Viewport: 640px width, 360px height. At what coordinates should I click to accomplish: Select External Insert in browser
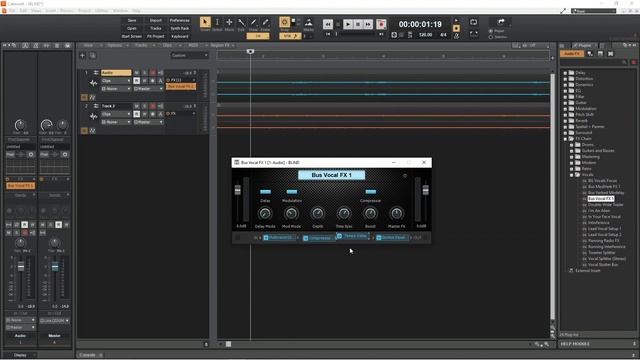[x=588, y=271]
